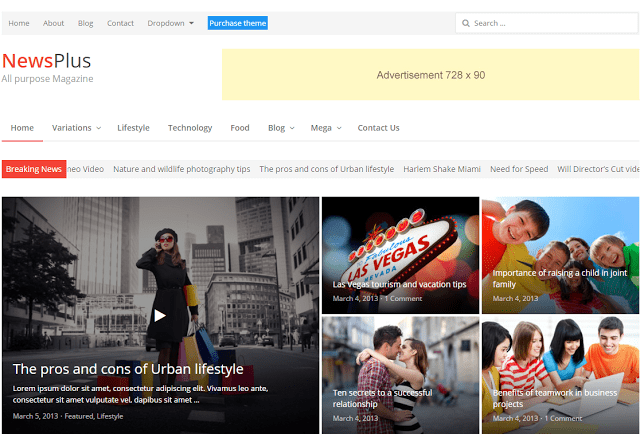Open the Contact Us page
Image resolution: width=640 pixels, height=434 pixels.
point(378,128)
